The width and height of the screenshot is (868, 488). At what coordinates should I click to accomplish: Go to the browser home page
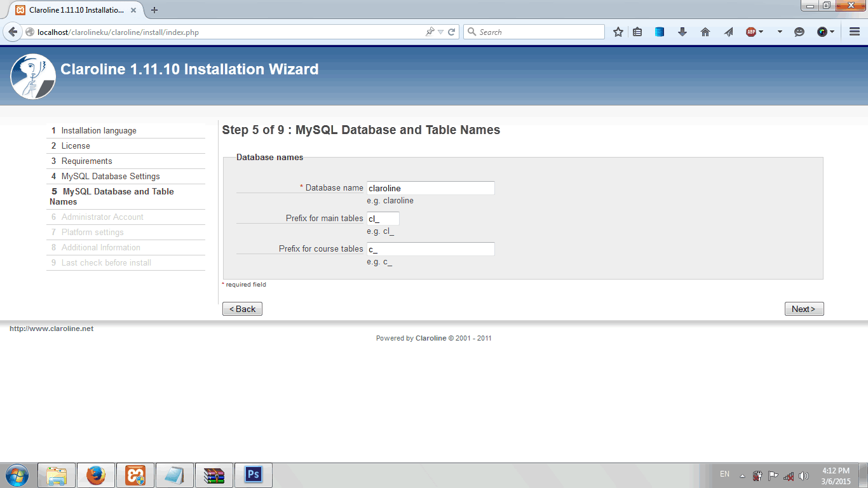pos(705,30)
